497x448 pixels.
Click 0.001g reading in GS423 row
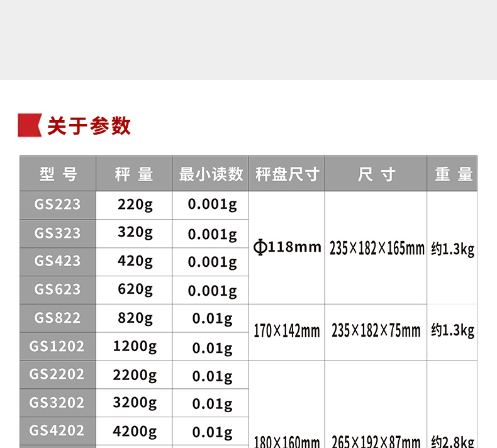point(213,262)
